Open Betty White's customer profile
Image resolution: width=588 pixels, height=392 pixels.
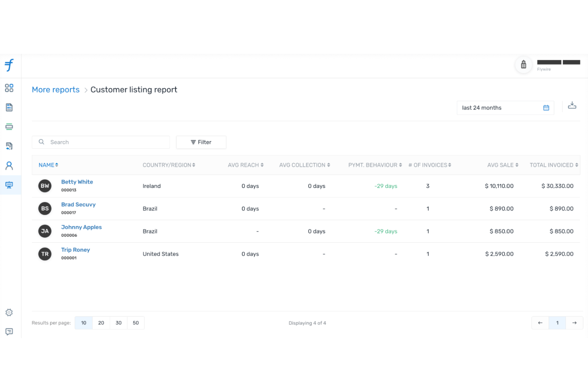click(77, 182)
